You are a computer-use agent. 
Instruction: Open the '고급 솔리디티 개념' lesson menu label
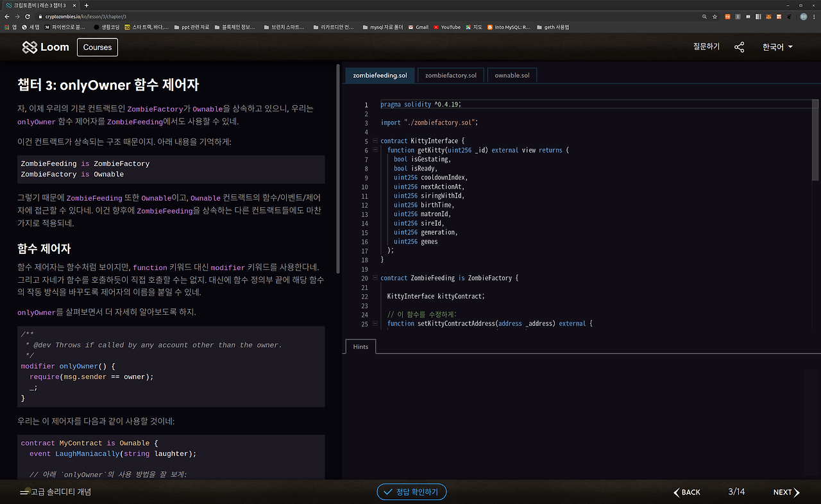(x=61, y=492)
